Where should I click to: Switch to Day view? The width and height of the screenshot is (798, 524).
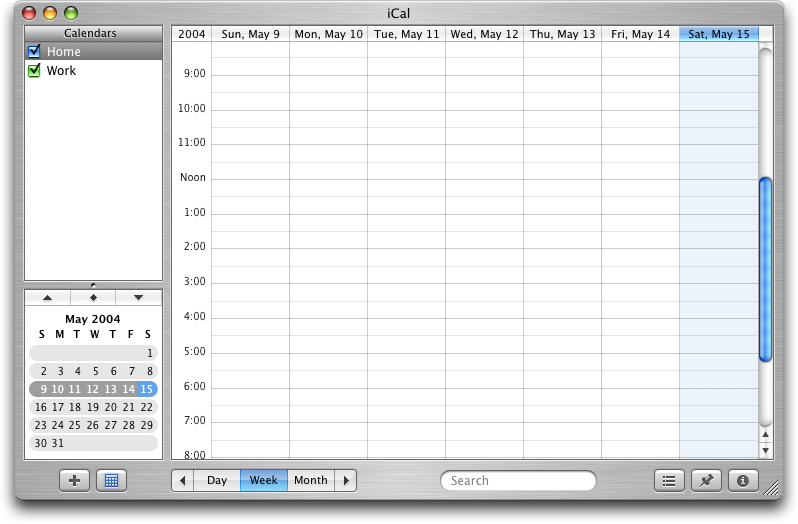217,480
